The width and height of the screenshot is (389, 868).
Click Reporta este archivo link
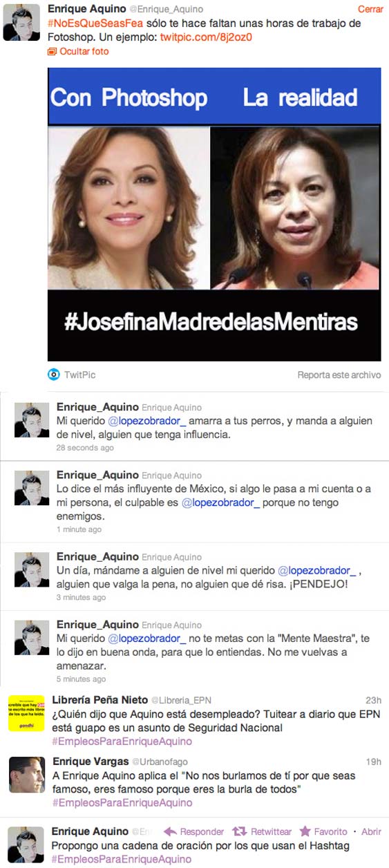click(339, 375)
